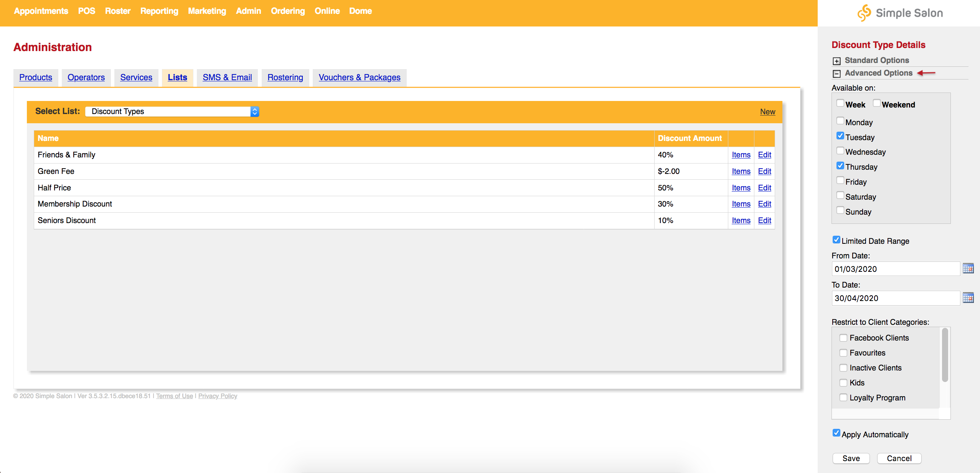This screenshot has width=980, height=473.
Task: Enable the Saturday checkbox
Action: (x=840, y=195)
